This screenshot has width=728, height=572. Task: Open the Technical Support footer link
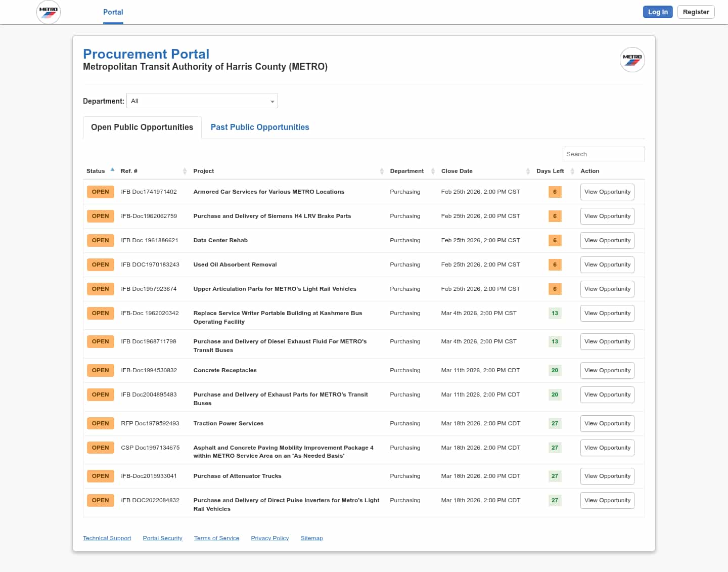107,538
